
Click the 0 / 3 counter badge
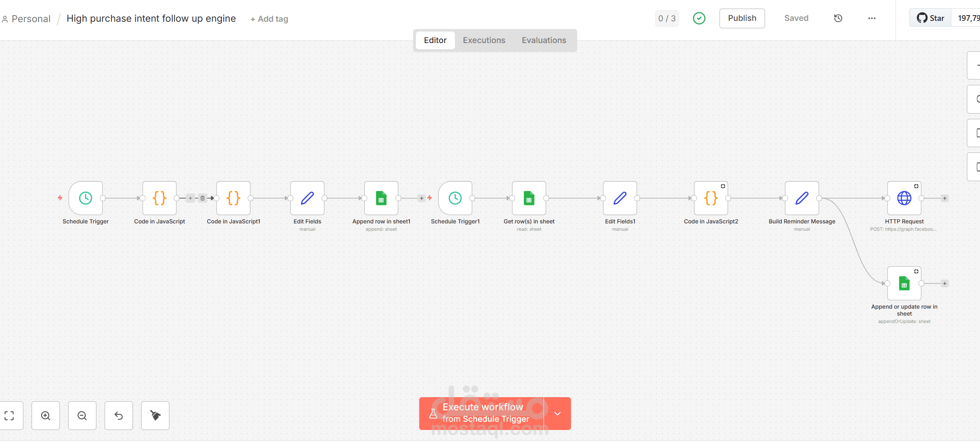click(x=667, y=18)
